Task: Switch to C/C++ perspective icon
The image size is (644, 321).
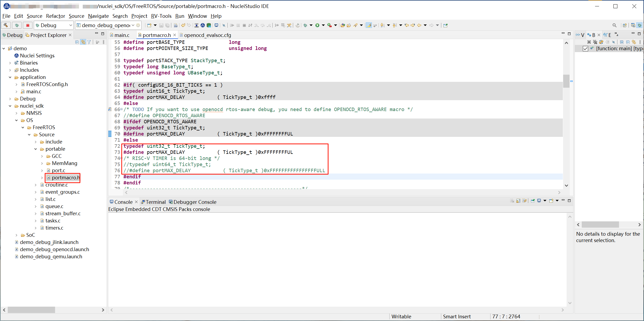Action: point(633,25)
